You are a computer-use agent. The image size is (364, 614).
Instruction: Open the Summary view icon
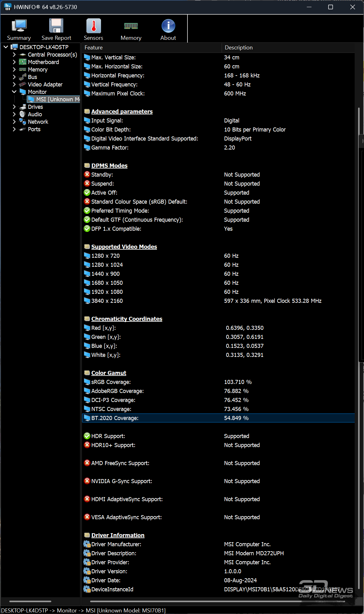[19, 26]
